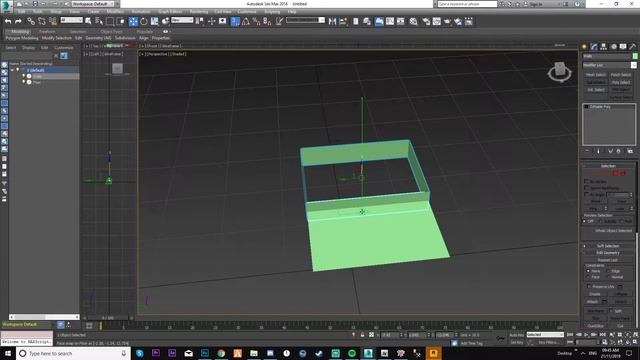Toggle the Snaps Toggle icon
This screenshot has width=640, height=360.
tap(235, 21)
